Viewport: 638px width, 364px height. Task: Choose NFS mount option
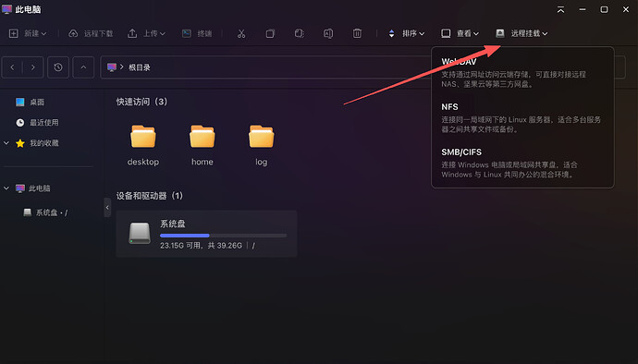522,118
